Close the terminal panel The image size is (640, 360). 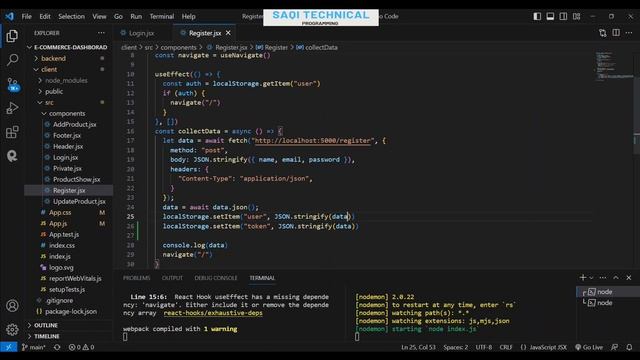[629, 278]
